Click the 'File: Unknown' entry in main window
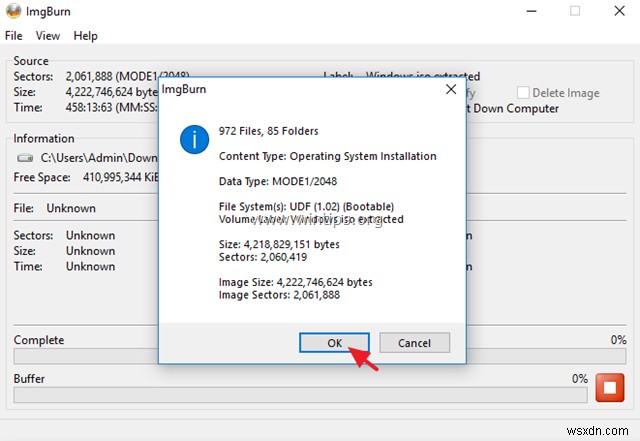The image size is (640, 441). click(x=55, y=208)
